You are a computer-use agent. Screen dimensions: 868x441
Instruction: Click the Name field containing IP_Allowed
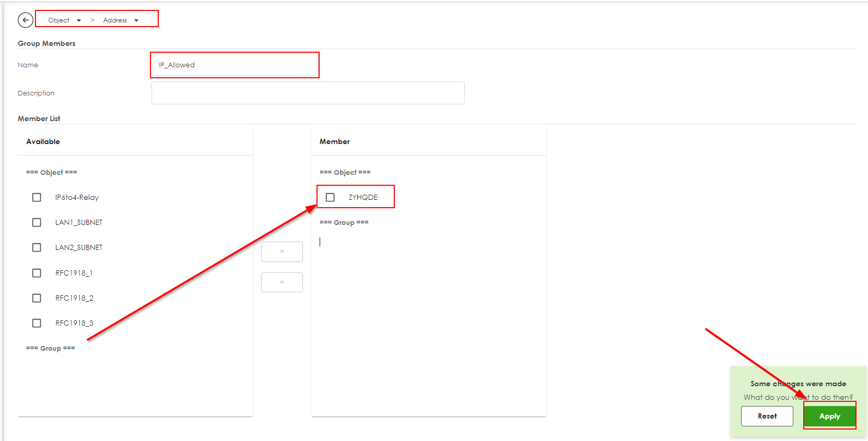point(234,65)
